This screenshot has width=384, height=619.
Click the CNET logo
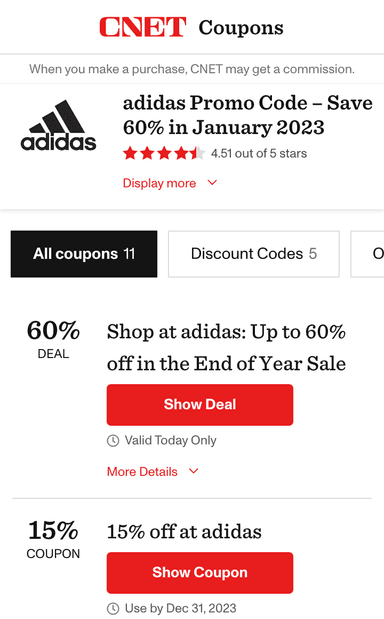[142, 27]
